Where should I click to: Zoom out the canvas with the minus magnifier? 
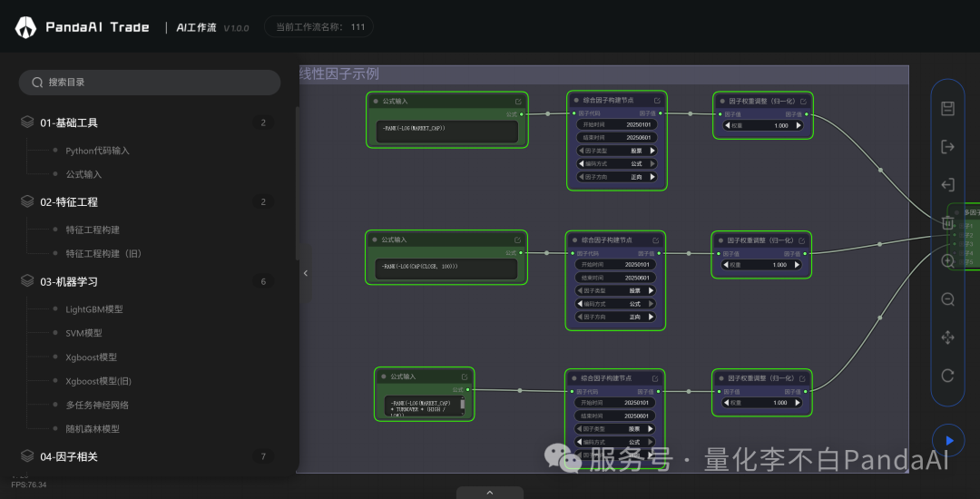pos(947,299)
